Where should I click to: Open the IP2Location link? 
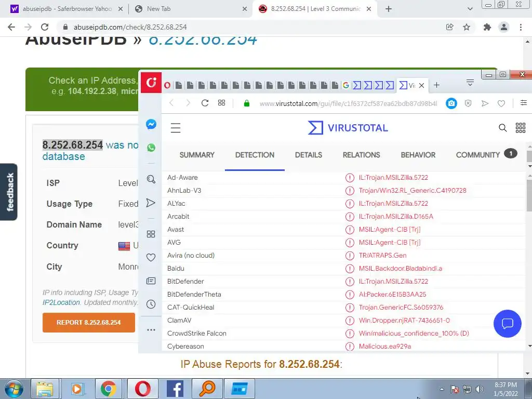point(61,302)
